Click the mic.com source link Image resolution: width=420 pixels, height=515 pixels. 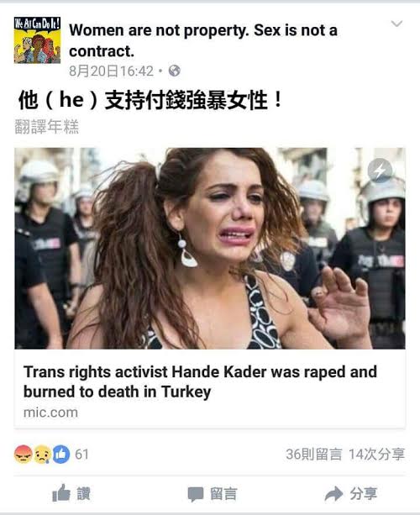click(x=50, y=413)
